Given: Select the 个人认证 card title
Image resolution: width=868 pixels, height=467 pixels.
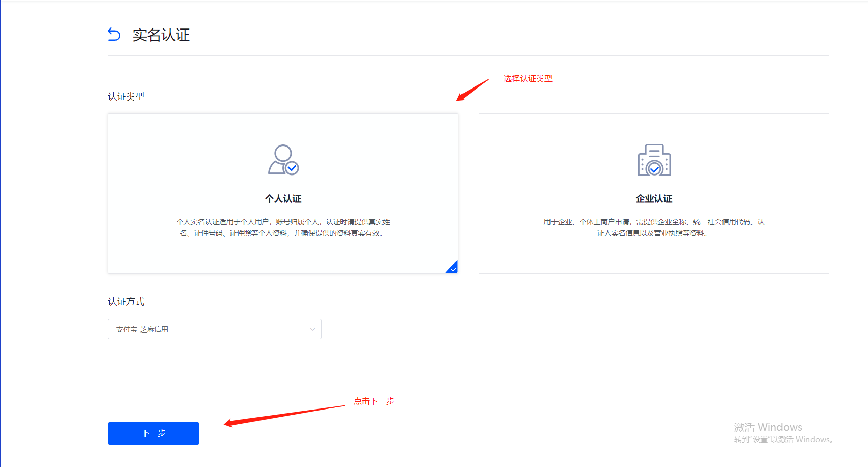Looking at the screenshot, I should pyautogui.click(x=283, y=199).
